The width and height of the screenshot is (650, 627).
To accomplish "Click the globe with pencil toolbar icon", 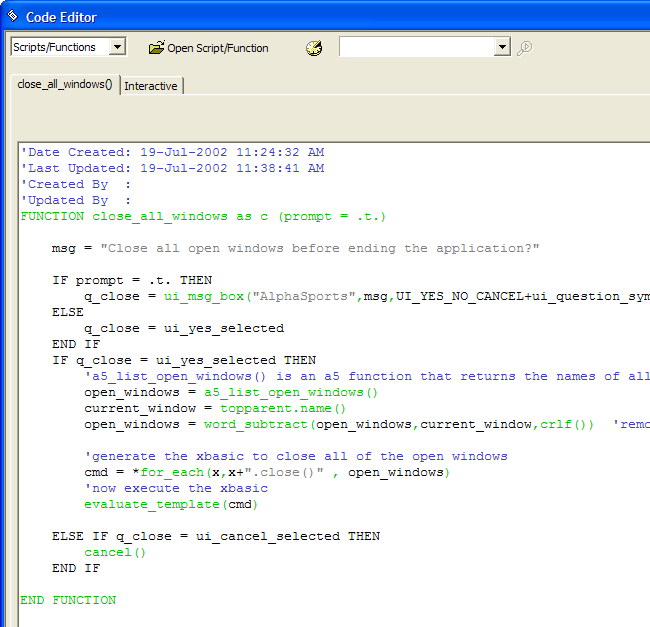I will (x=314, y=48).
